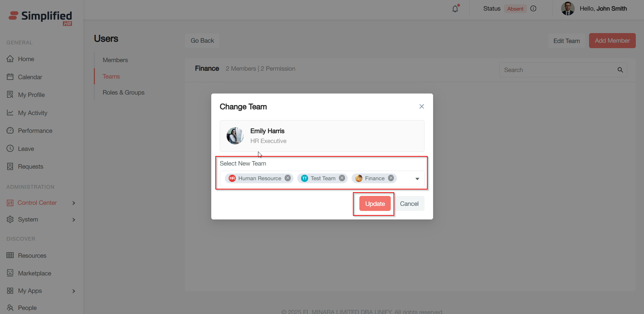Switch to the Members tab
The width and height of the screenshot is (644, 314).
(115, 60)
